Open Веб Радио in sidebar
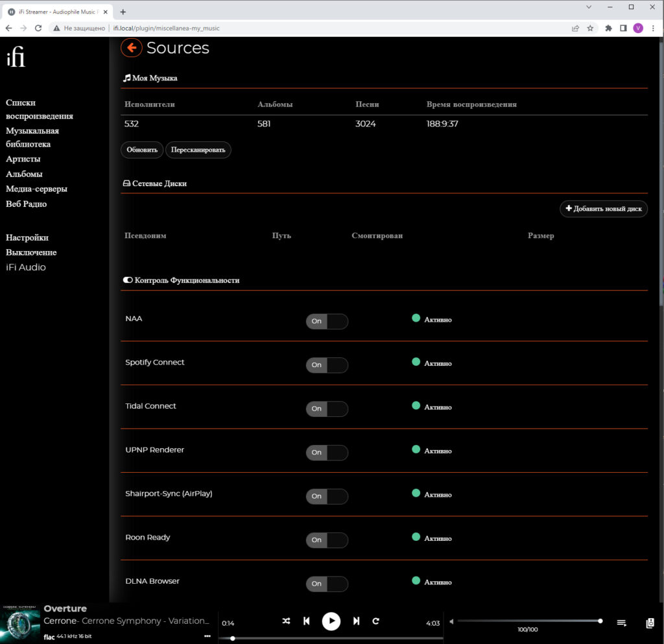 pos(26,204)
